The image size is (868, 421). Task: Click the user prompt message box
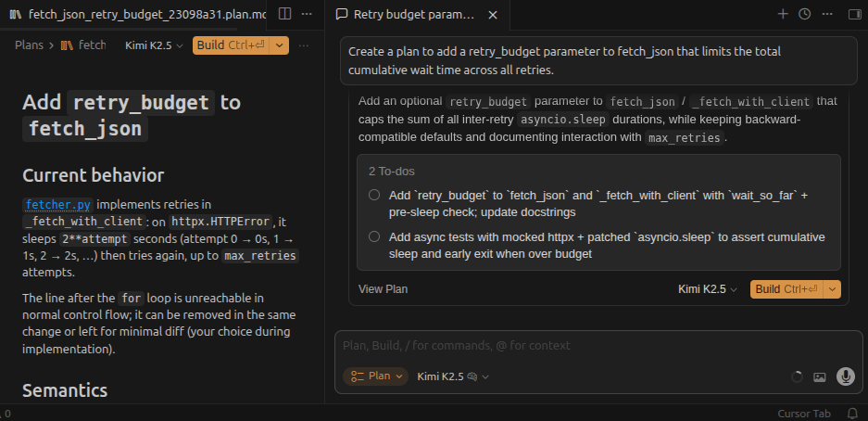(598, 61)
